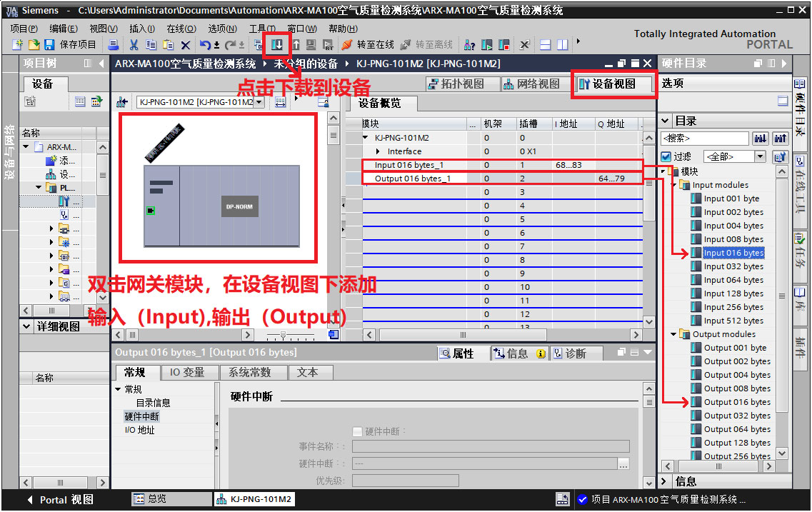The height and width of the screenshot is (512, 812).
Task: Expand the 信息 section in hardware catalog
Action: point(664,481)
